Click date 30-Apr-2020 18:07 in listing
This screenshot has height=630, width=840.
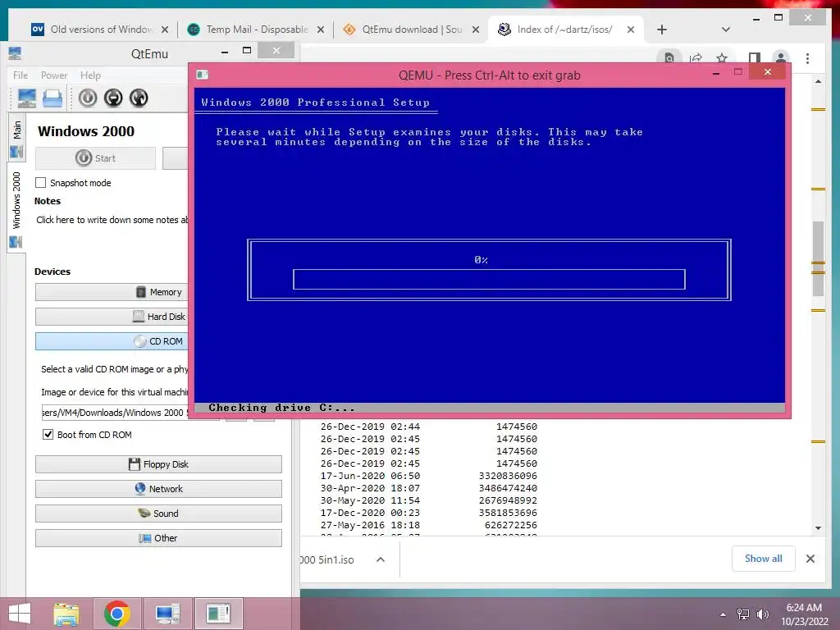coord(370,488)
